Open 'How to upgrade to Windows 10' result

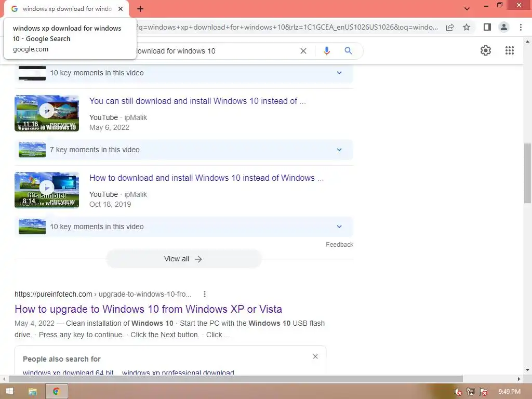pos(148,309)
